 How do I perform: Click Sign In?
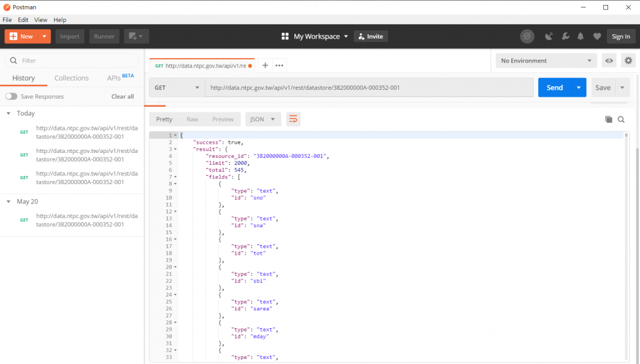pyautogui.click(x=621, y=36)
